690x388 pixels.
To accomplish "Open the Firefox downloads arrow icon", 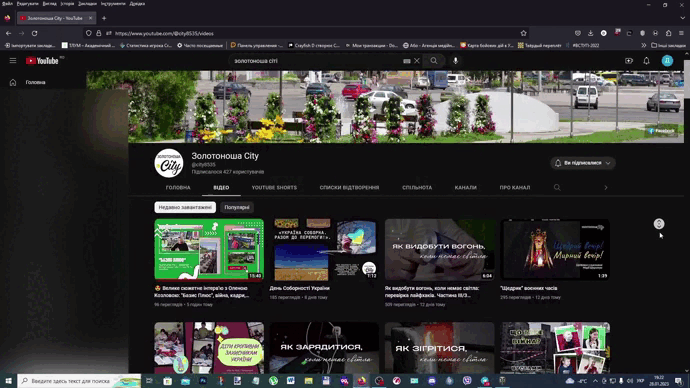I will [591, 33].
